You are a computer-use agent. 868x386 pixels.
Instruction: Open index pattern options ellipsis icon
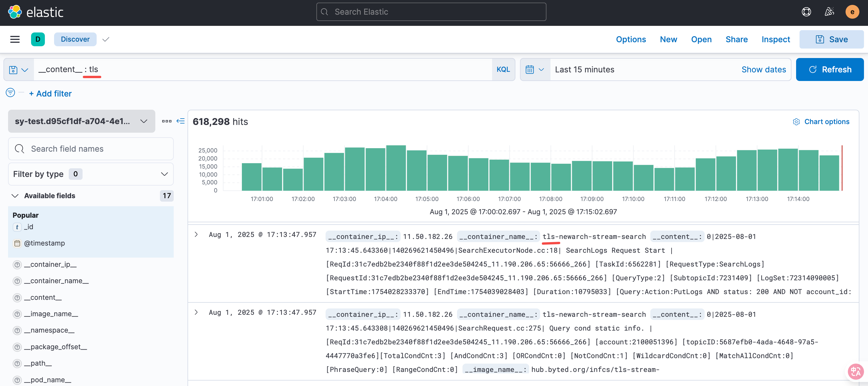click(x=167, y=121)
